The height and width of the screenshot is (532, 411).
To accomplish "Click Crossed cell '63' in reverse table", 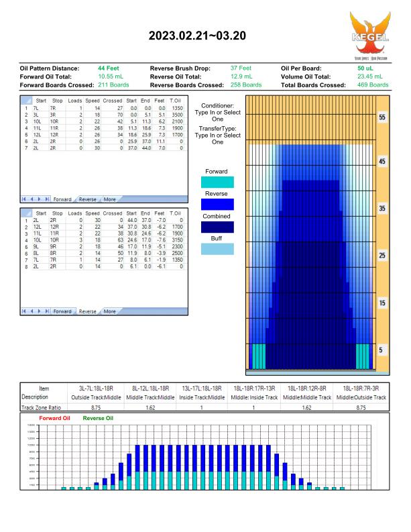I will click(x=120, y=240).
